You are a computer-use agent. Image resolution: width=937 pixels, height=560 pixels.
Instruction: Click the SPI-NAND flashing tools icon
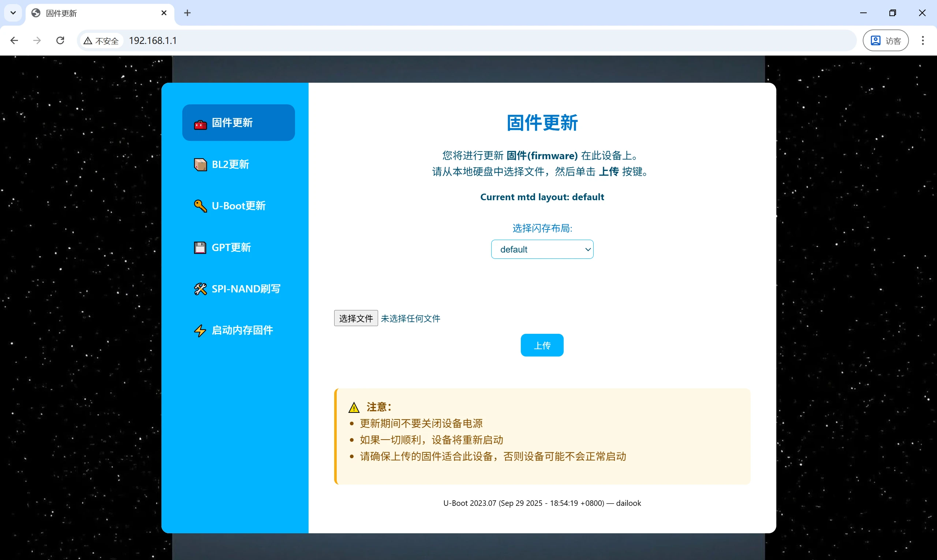(x=200, y=289)
